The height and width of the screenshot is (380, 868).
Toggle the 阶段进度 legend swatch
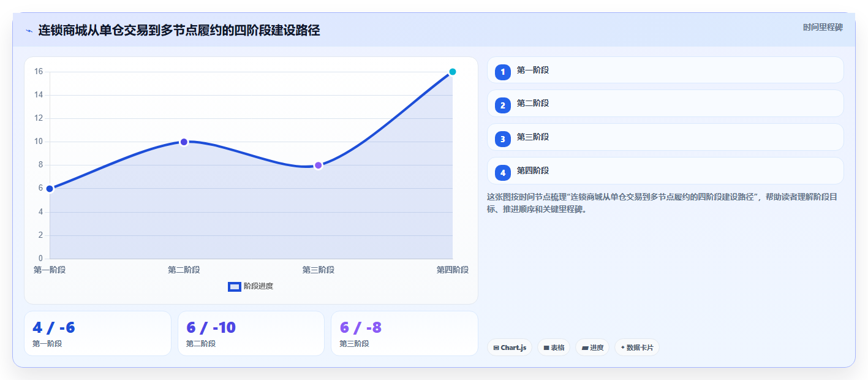tap(235, 286)
